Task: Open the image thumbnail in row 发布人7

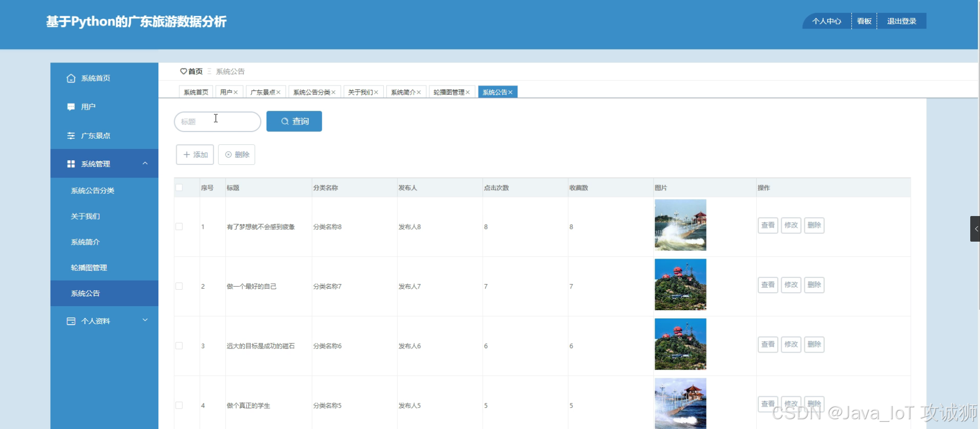Action: pos(680,285)
